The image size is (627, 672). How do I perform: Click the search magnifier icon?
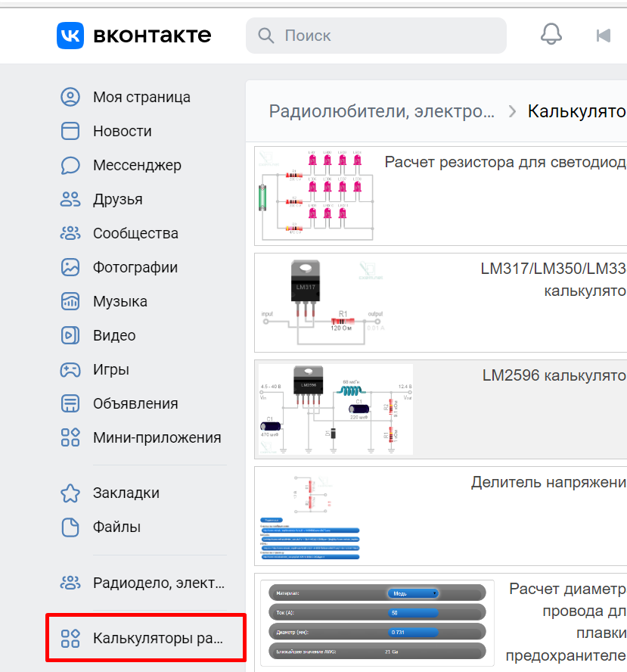[266, 36]
